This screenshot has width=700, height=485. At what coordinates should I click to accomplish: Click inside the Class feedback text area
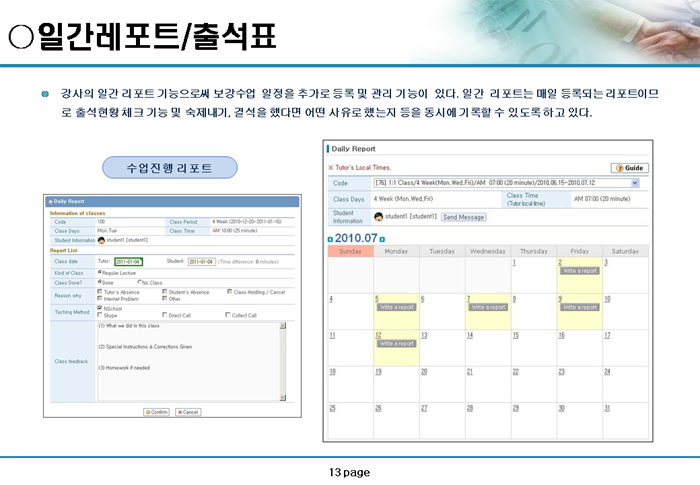[188, 361]
